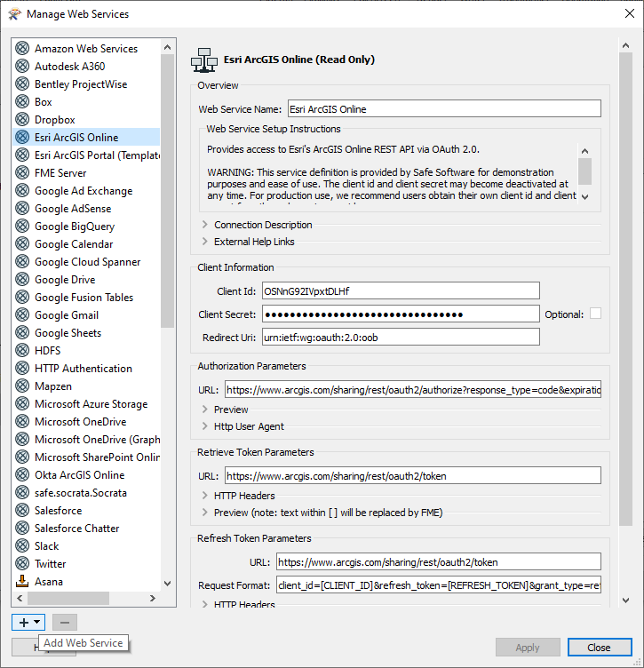Click service list scroll up arrow
Screen dimensions: 644x668
[167, 47]
